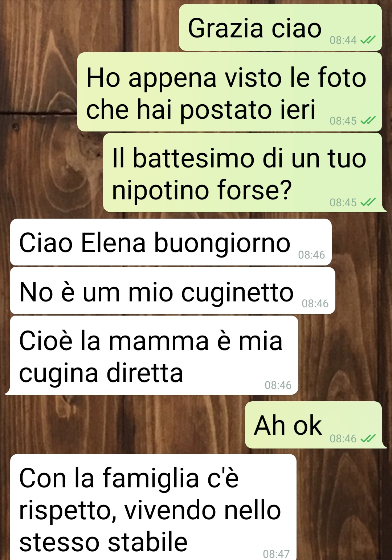The image size is (392, 560).
Task: Select 'Con la famiglia c'è rispetto' message
Action: click(153, 507)
